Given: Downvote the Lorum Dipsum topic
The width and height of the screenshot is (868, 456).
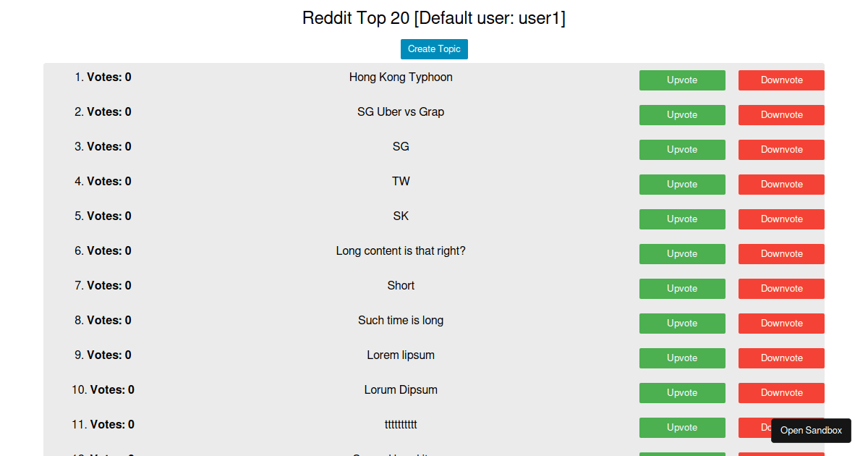Looking at the screenshot, I should click(x=780, y=393).
